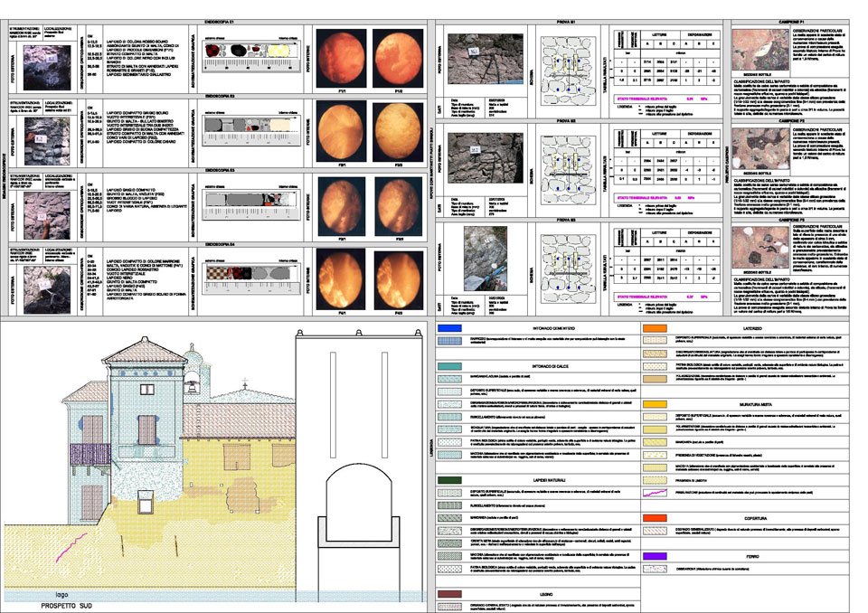Select the magenta crack line on the south elevation
868x613 pixels.
tap(71, 547)
